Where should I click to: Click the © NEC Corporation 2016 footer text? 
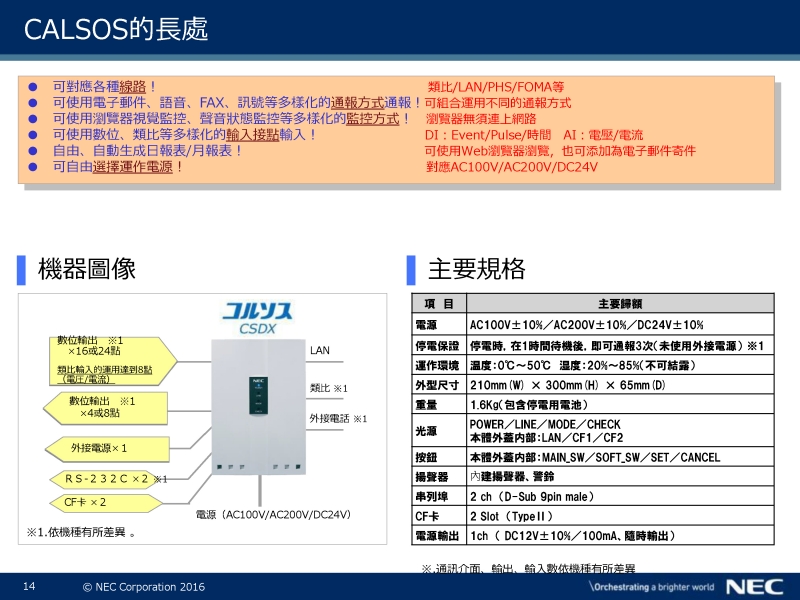pyautogui.click(x=144, y=587)
